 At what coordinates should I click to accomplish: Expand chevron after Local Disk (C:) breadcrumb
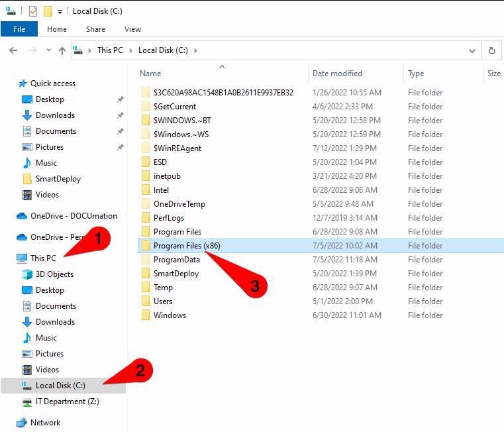pyautogui.click(x=195, y=50)
